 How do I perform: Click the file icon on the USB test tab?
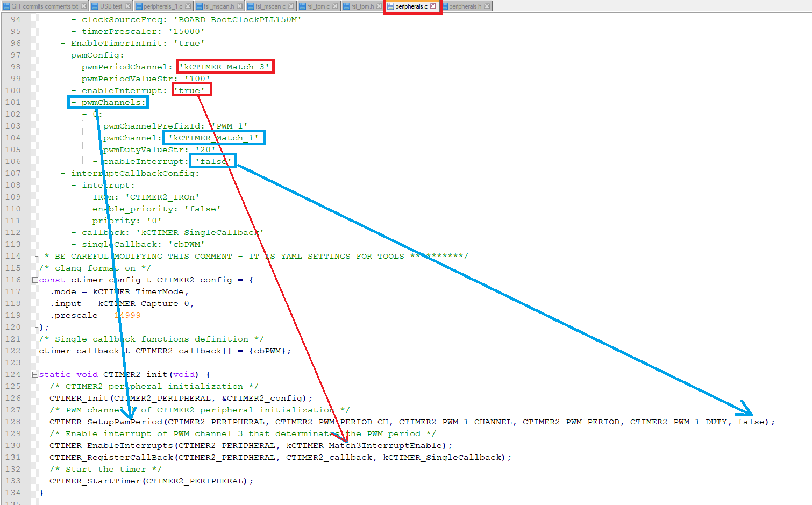click(x=95, y=6)
